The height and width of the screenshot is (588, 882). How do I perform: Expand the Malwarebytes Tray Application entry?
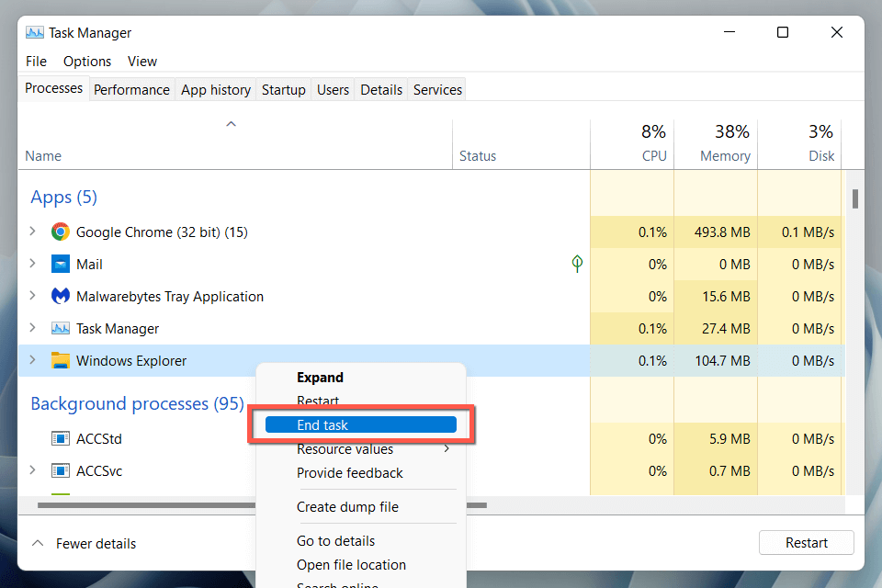tap(33, 297)
